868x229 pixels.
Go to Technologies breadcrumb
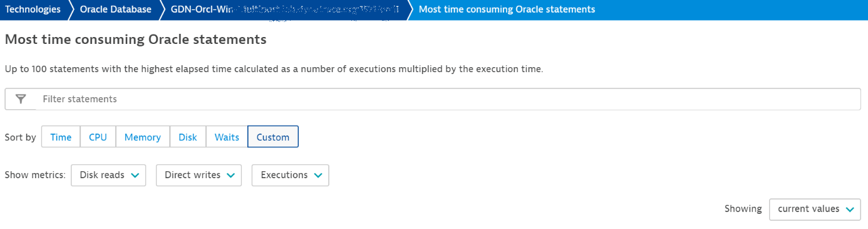coord(33,9)
